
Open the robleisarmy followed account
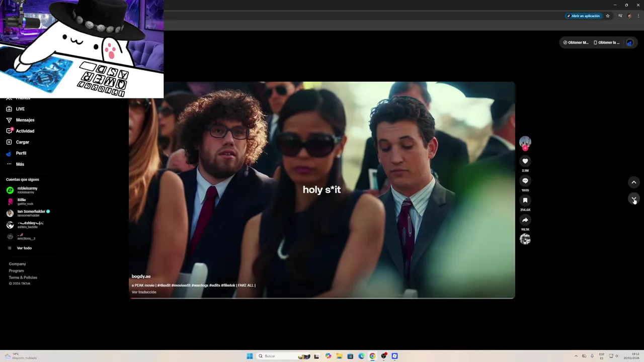(x=22, y=190)
